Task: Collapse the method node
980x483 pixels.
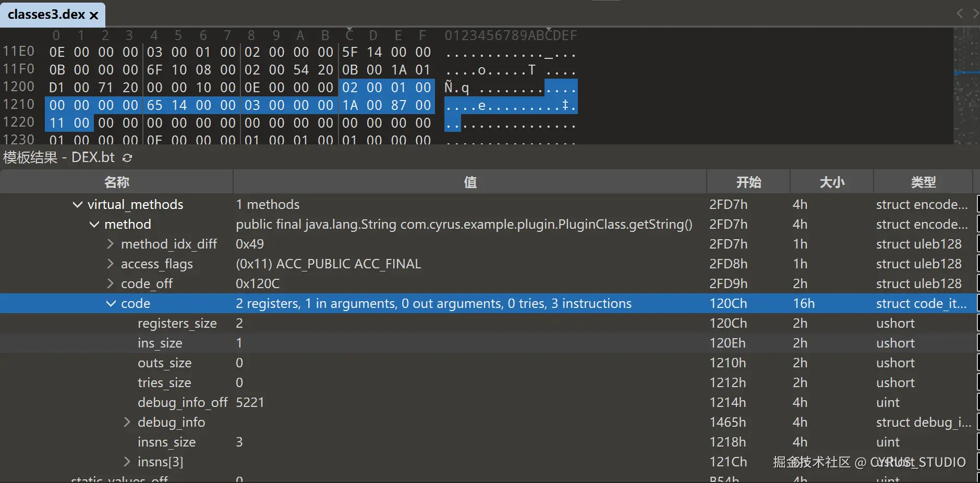Action: click(94, 224)
